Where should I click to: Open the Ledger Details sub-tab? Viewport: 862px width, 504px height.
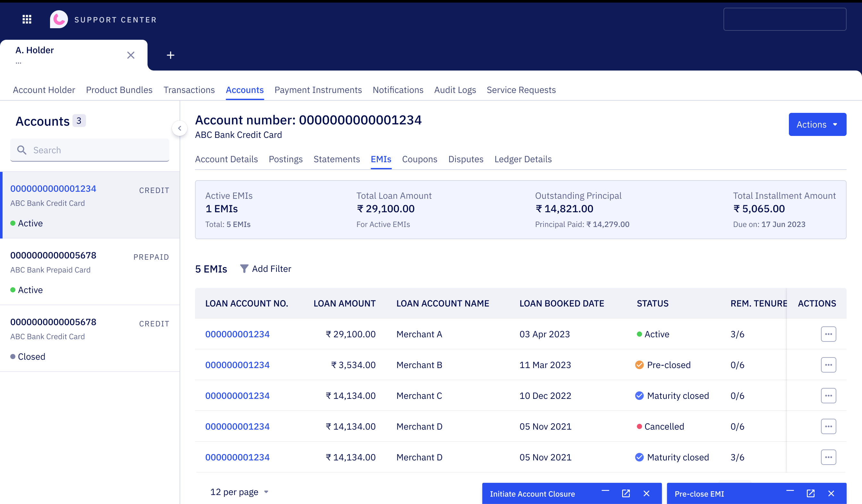tap(523, 159)
